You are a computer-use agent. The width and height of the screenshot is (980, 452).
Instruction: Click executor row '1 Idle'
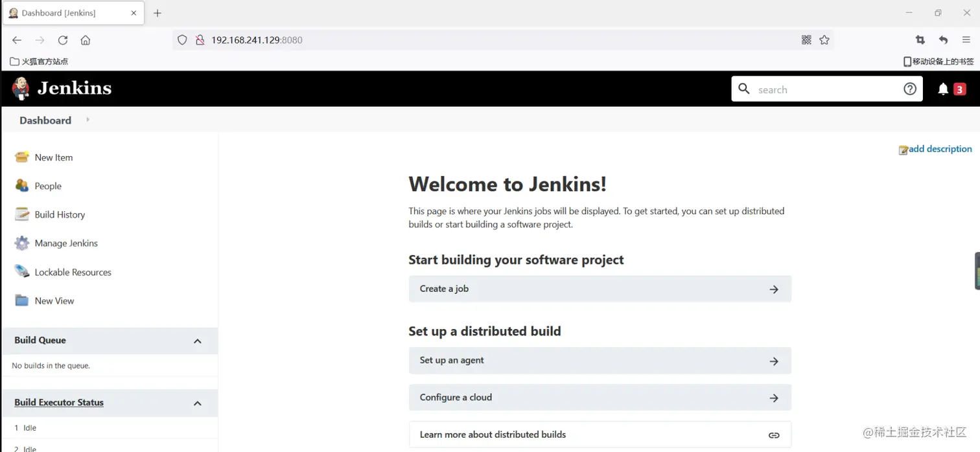pyautogui.click(x=25, y=428)
